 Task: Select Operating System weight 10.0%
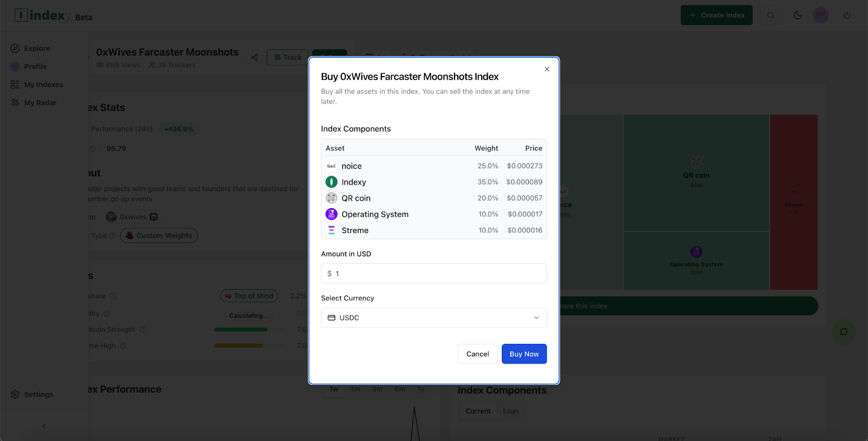488,214
